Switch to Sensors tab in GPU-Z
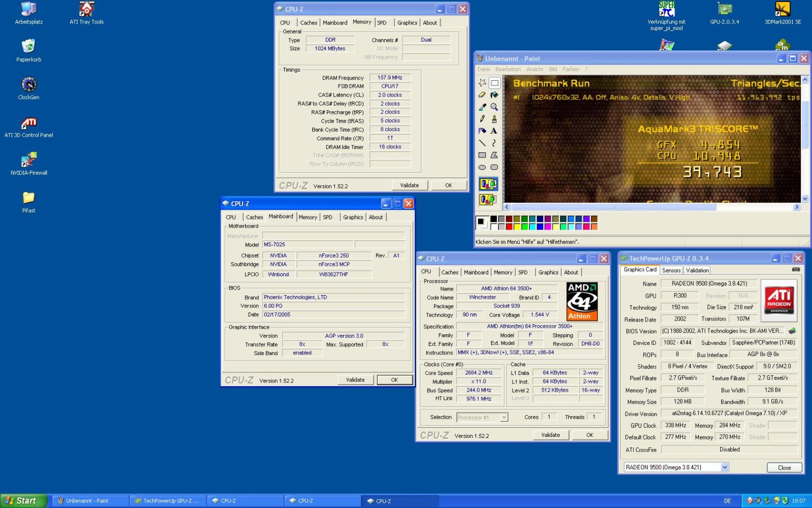Viewport: 812px width, 508px height. pos(671,270)
